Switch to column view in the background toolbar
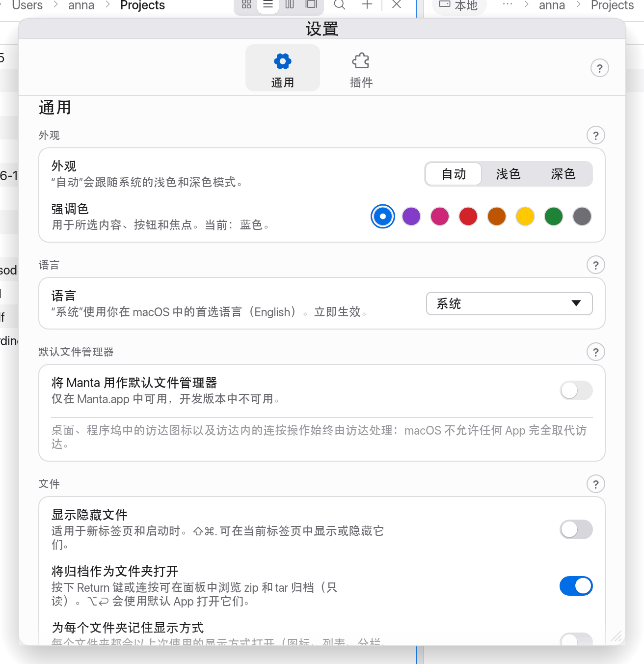This screenshot has width=644, height=664. tap(290, 5)
